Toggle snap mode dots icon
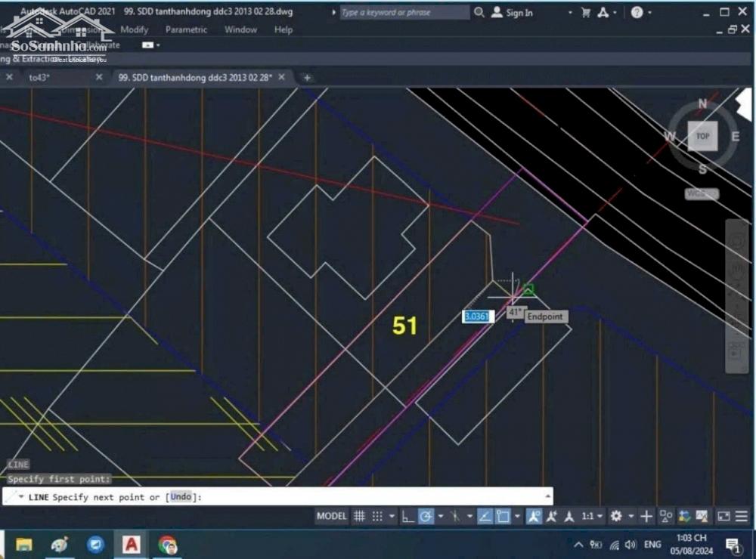756x559 pixels. (x=377, y=517)
